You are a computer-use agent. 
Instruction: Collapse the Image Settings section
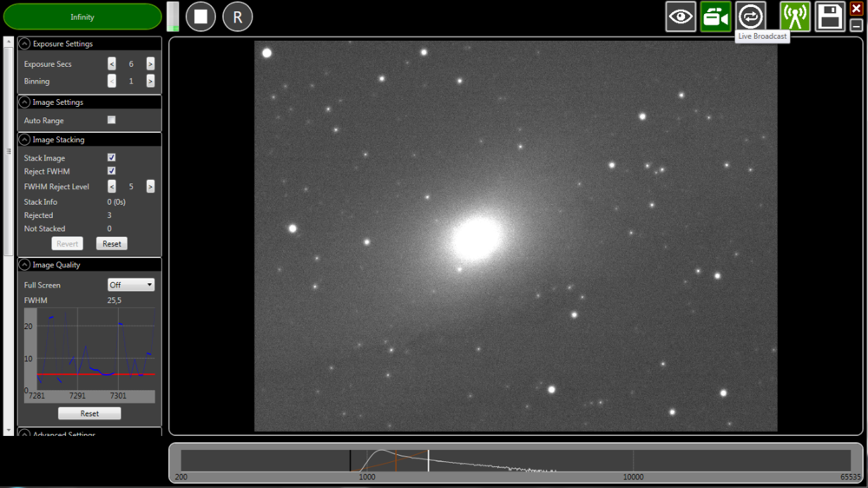24,102
